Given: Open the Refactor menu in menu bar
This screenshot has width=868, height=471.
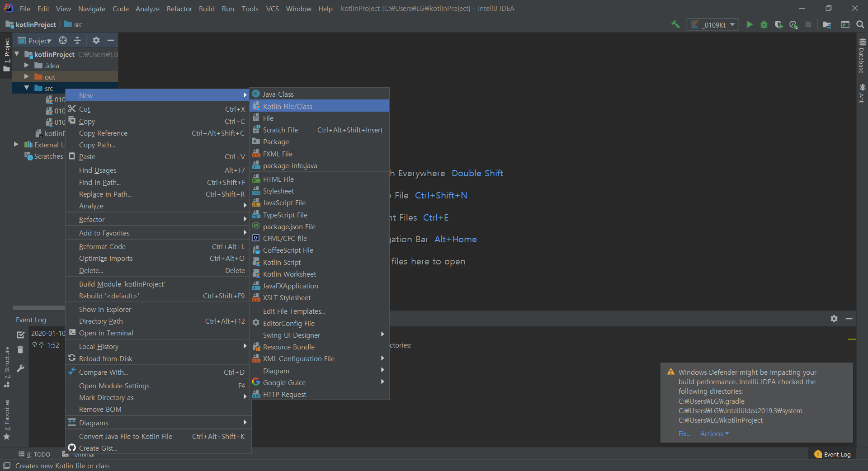Looking at the screenshot, I should 179,9.
